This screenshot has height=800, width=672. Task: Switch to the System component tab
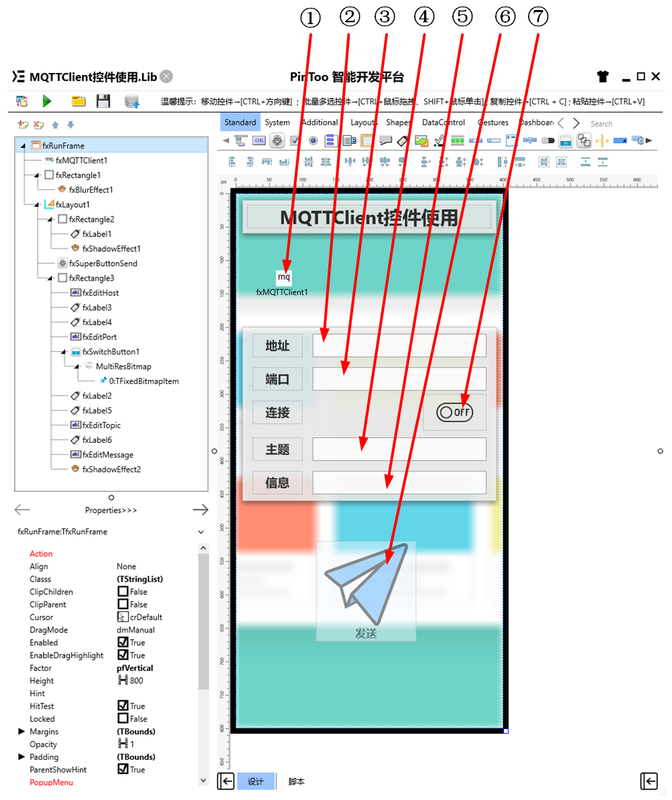[277, 123]
